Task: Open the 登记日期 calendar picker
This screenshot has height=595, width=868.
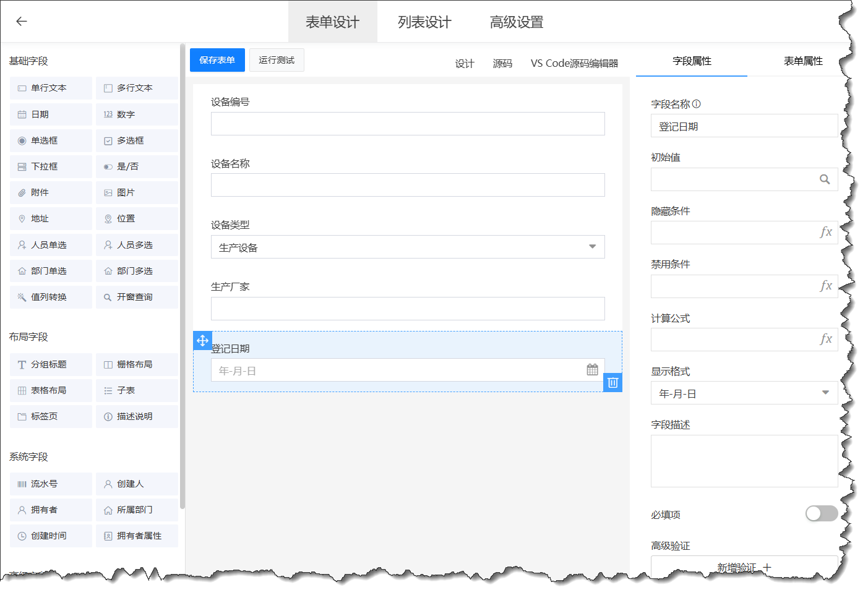Action: pos(592,369)
